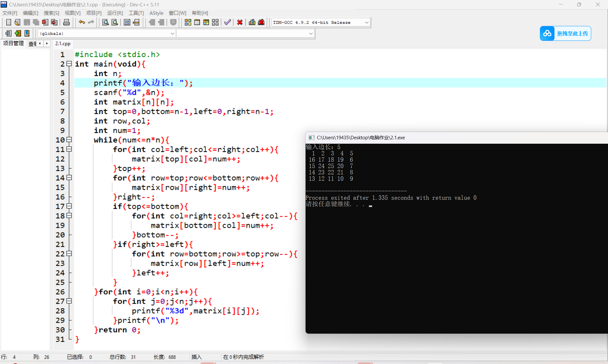This screenshot has width=608, height=364.
Task: Open the TDM-GCC compiler selection dropdown
Action: tap(367, 22)
